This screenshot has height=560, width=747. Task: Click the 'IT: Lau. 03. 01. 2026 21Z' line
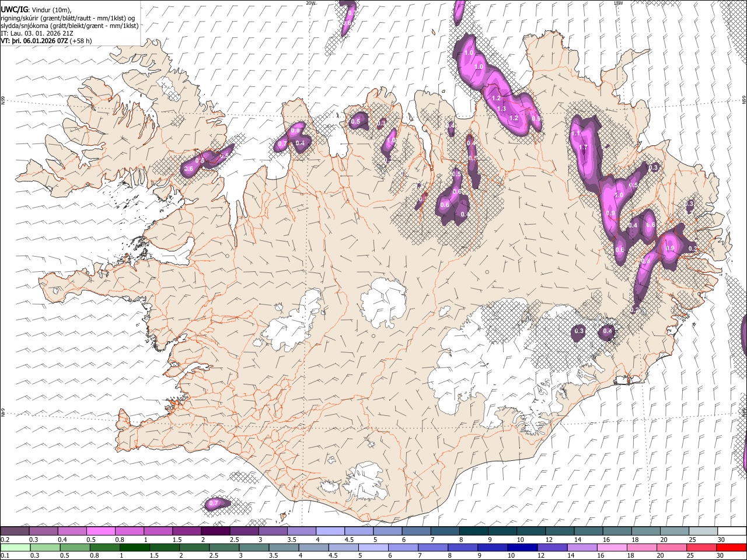[x=37, y=33]
